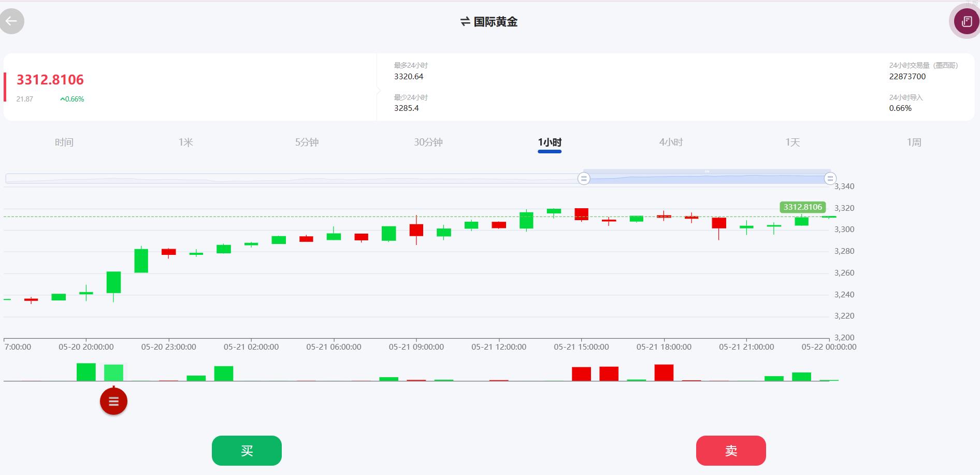Select the 30分钟 interval tab
Screen dimensions: 980x475
(x=428, y=142)
